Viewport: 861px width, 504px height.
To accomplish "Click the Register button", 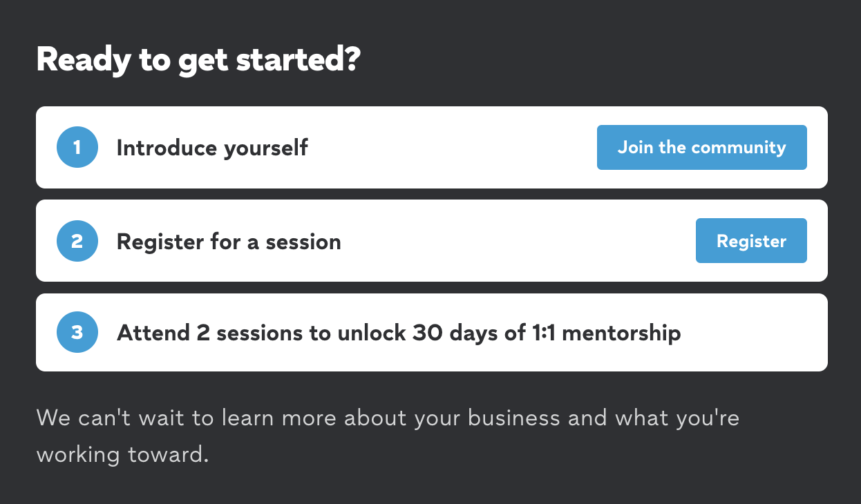I will click(751, 241).
